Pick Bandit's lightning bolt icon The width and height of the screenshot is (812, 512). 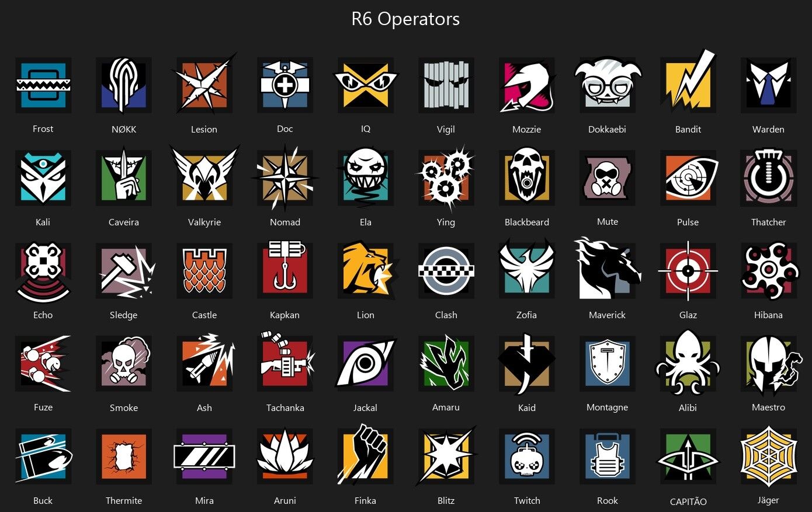[x=688, y=82]
